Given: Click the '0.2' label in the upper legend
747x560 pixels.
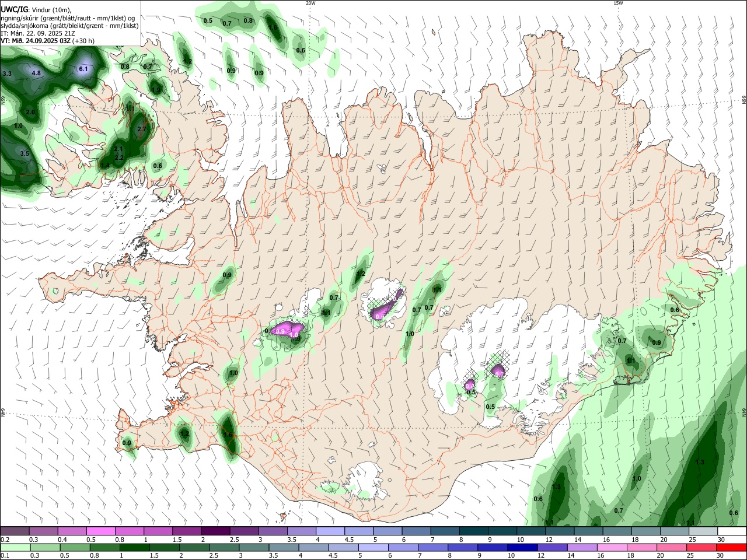Looking at the screenshot, I should pyautogui.click(x=5, y=540).
